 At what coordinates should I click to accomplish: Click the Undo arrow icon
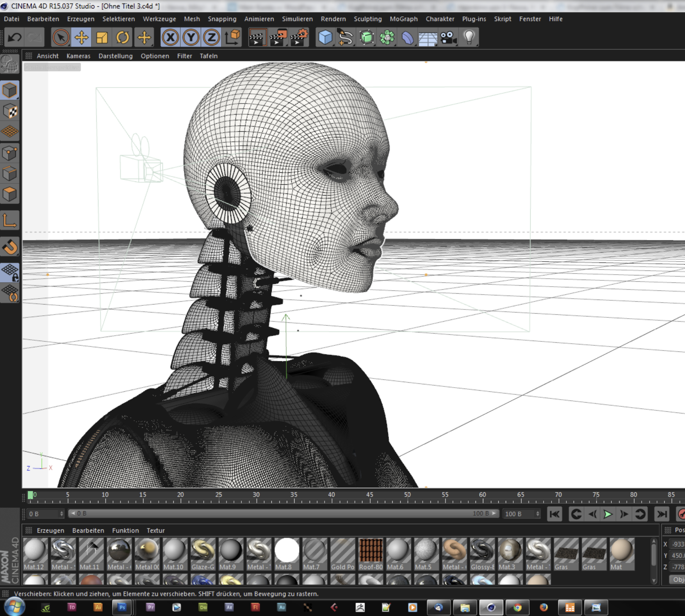[14, 37]
